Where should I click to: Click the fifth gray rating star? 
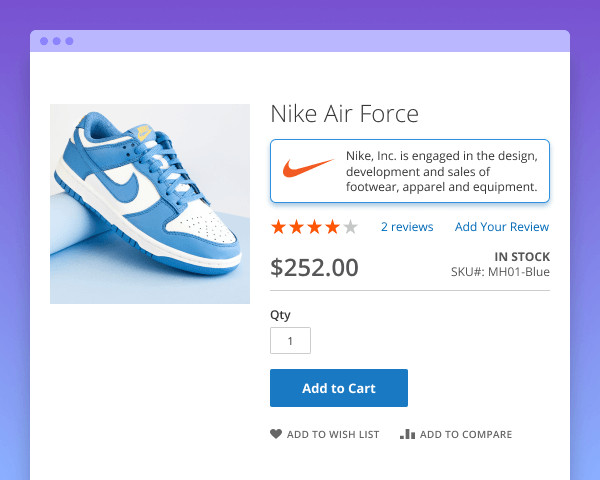click(350, 227)
